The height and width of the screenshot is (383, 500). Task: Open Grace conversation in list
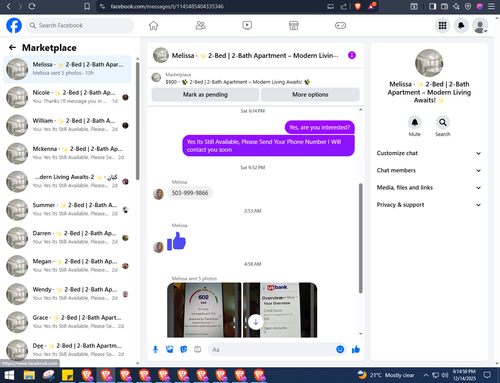click(x=67, y=322)
